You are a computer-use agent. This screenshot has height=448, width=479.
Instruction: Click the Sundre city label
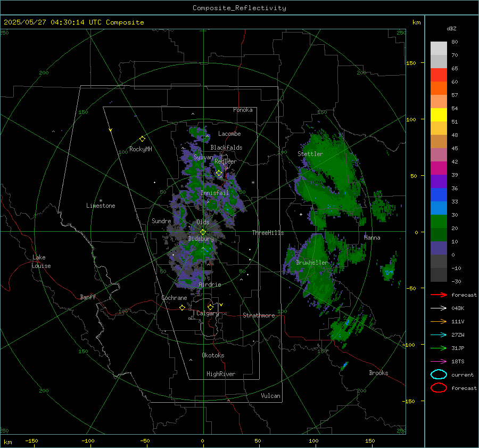(x=161, y=221)
